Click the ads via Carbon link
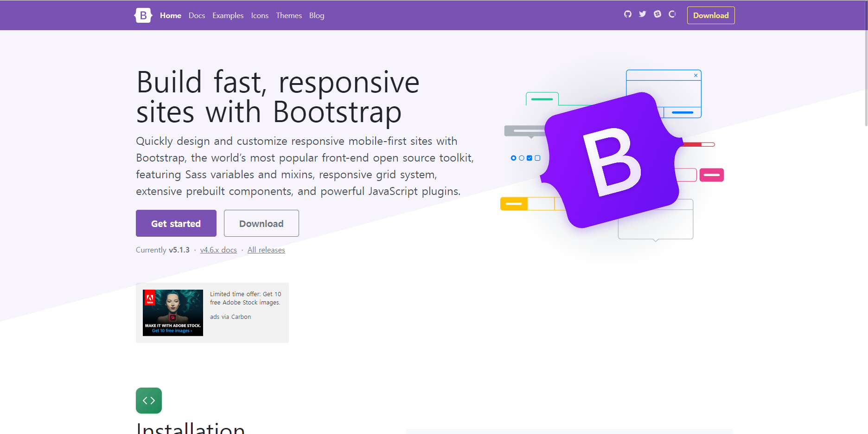Viewport: 868px width, 434px height. [x=230, y=317]
